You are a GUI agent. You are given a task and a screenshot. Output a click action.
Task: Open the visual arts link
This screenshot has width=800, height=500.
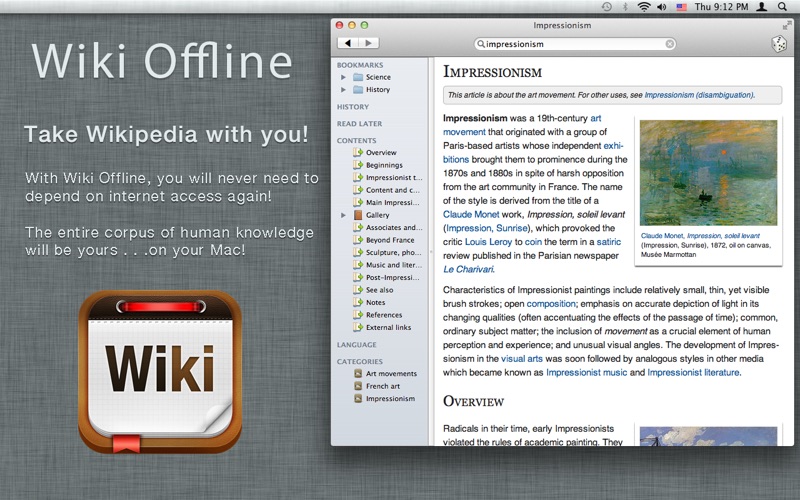(x=522, y=359)
